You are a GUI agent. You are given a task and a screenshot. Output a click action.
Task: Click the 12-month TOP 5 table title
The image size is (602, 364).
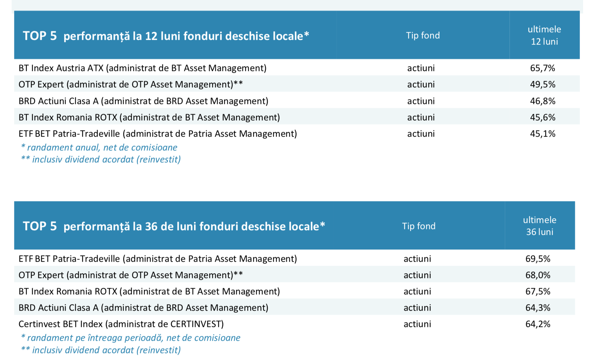pyautogui.click(x=166, y=36)
